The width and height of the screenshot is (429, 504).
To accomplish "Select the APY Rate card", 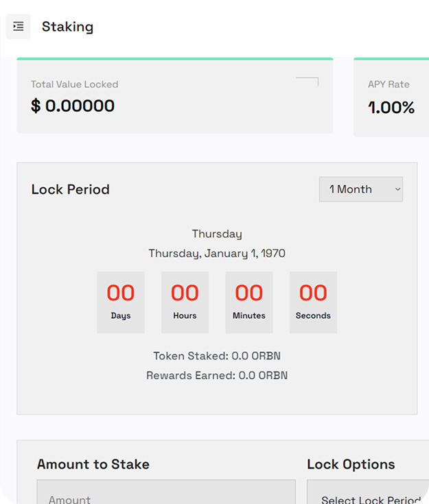I will [x=393, y=97].
